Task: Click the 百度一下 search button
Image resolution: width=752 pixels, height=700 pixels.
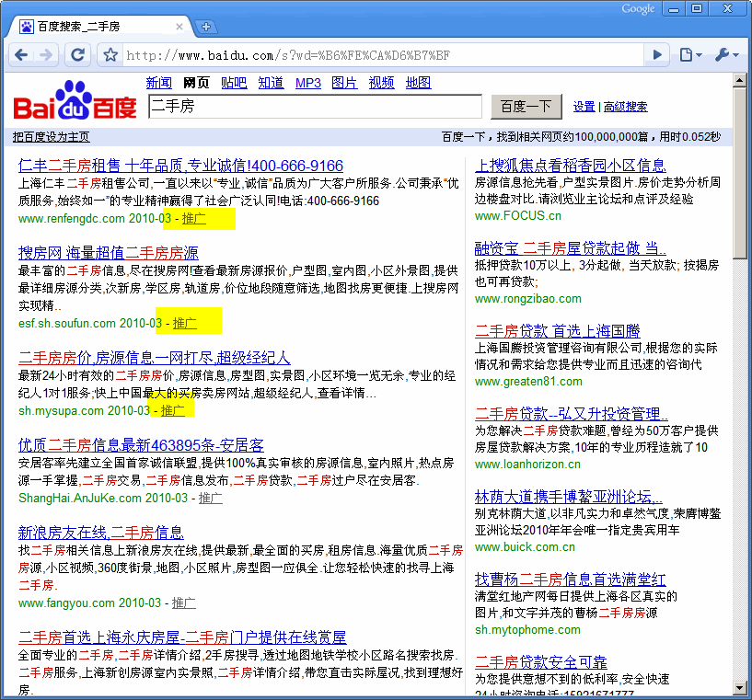Action: pyautogui.click(x=526, y=107)
